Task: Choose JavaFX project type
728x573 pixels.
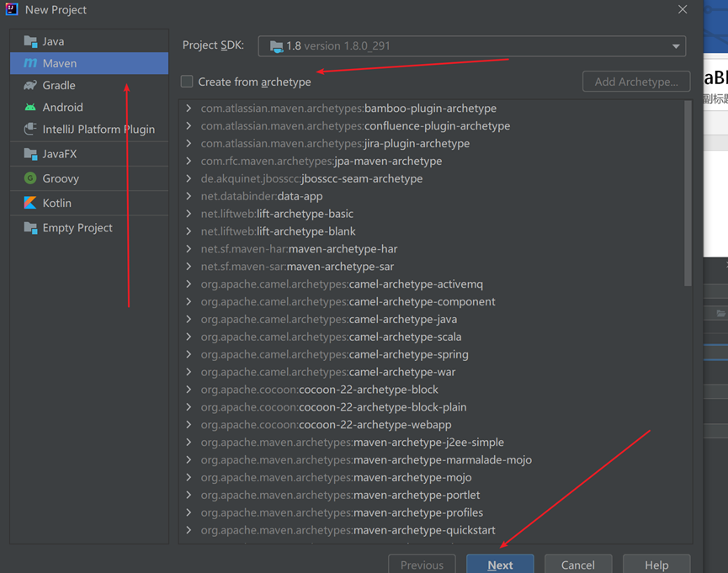Action: pyautogui.click(x=89, y=154)
